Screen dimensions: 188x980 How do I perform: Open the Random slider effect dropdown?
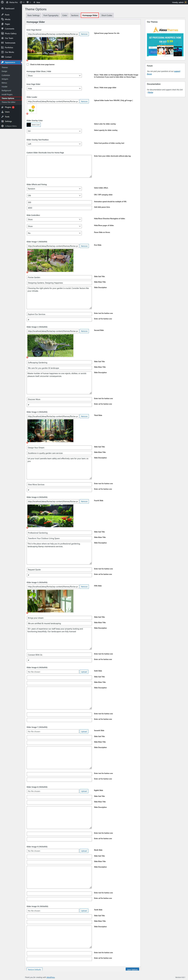54,189
